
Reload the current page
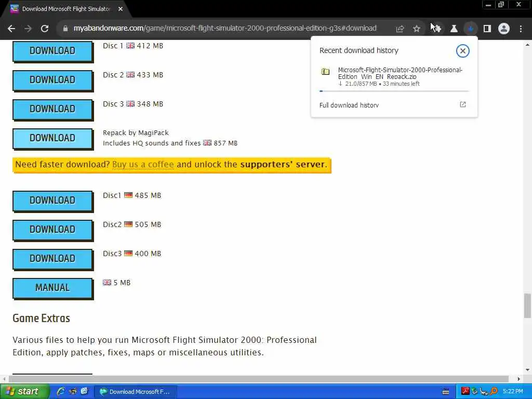[x=45, y=29]
